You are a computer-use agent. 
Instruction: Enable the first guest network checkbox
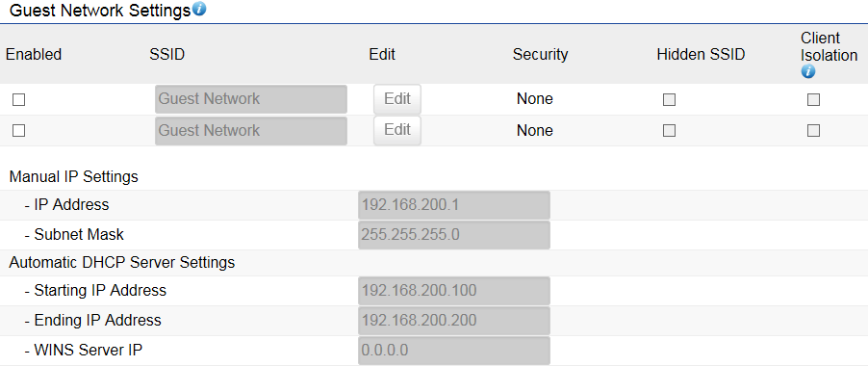(x=19, y=99)
